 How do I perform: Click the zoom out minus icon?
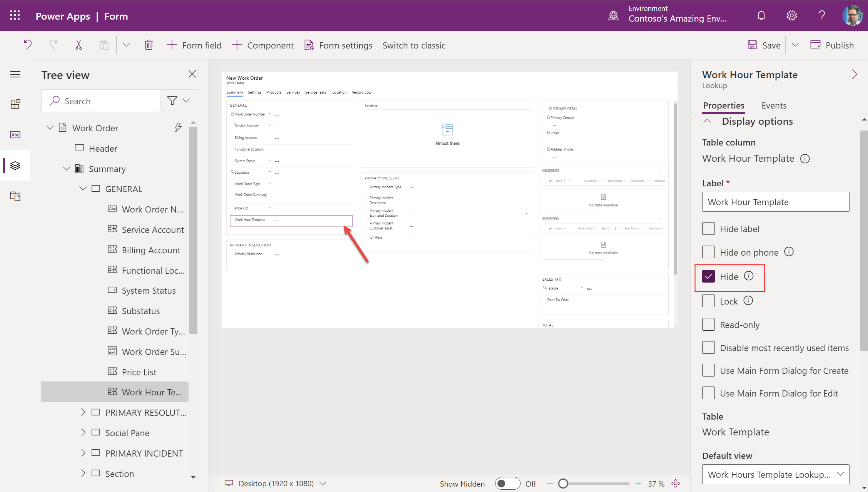tap(550, 484)
